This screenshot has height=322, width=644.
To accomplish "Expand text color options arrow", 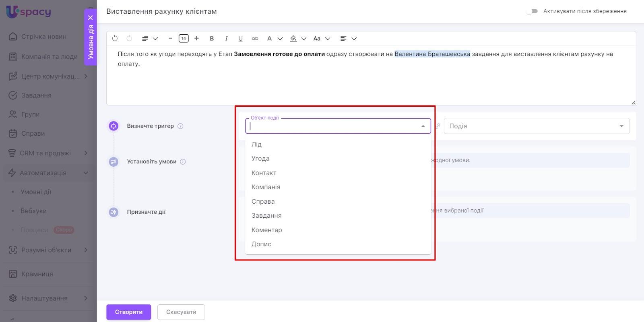I will point(280,39).
